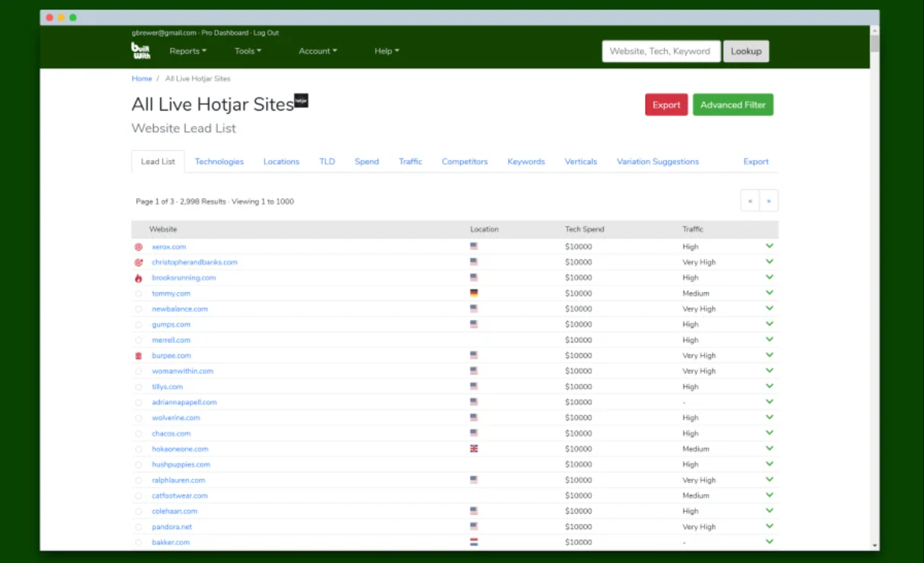Switch to the Locations tab
Image resolution: width=924 pixels, height=563 pixels.
[281, 161]
